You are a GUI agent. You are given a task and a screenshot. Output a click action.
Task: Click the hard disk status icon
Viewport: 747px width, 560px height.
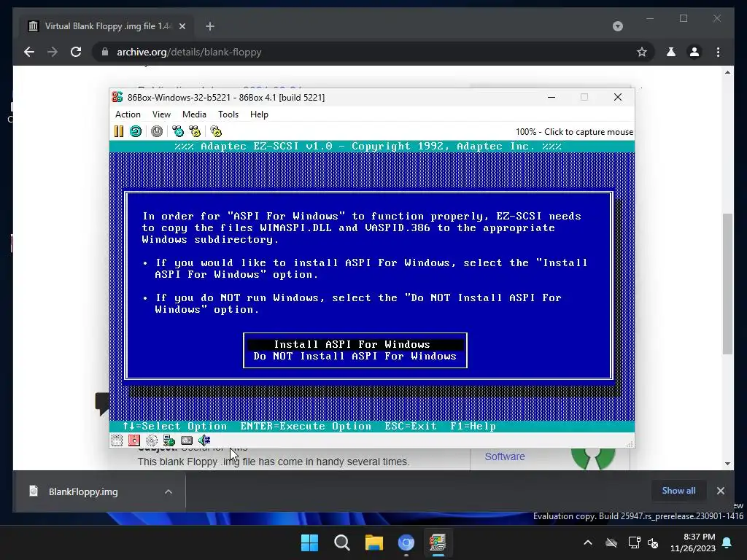click(187, 440)
